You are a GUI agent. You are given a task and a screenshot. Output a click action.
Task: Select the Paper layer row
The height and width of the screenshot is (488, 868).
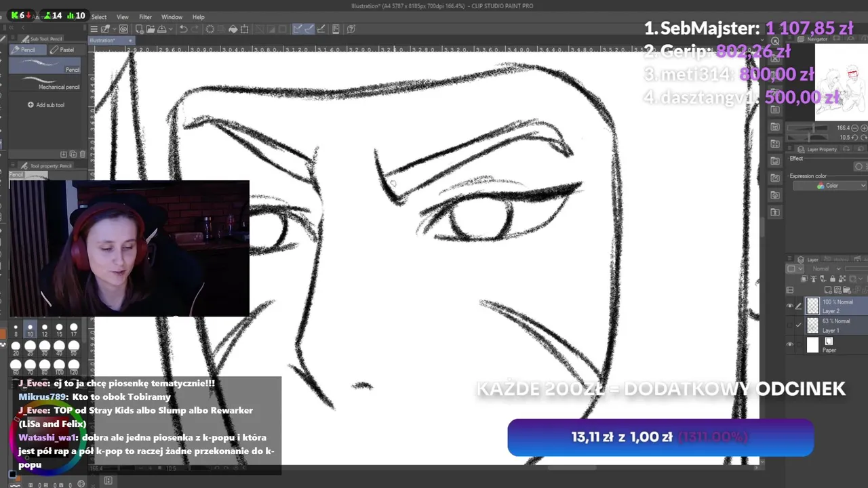click(x=829, y=344)
